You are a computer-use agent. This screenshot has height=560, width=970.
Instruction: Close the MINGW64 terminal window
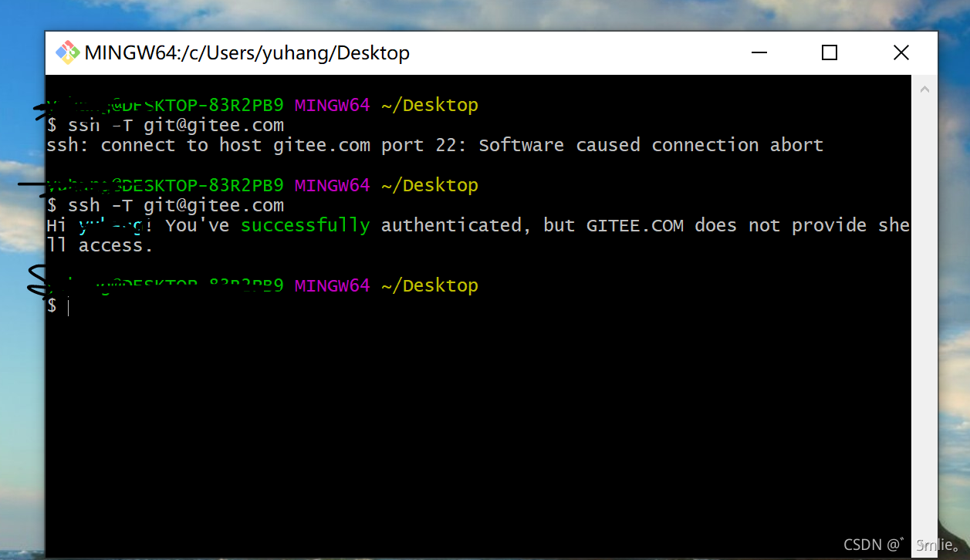click(901, 52)
